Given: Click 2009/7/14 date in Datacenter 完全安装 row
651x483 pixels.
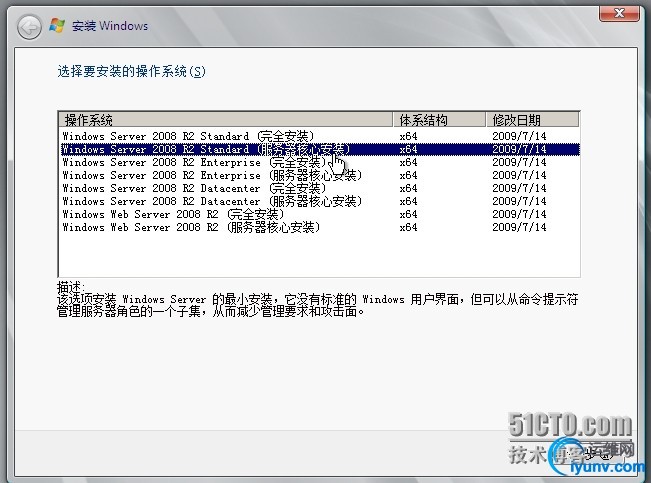Looking at the screenshot, I should point(519,188).
